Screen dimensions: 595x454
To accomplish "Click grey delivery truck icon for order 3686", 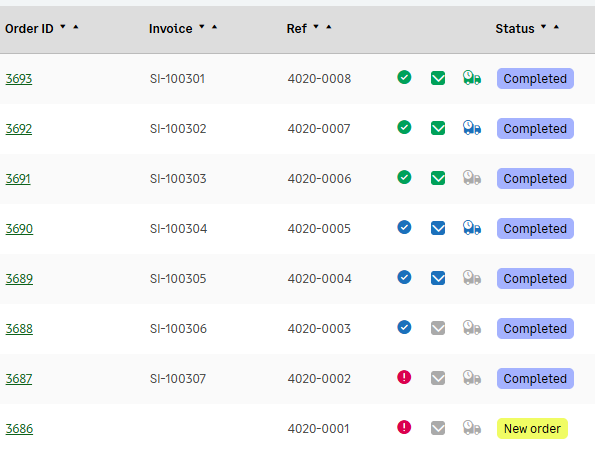I will click(x=472, y=428).
